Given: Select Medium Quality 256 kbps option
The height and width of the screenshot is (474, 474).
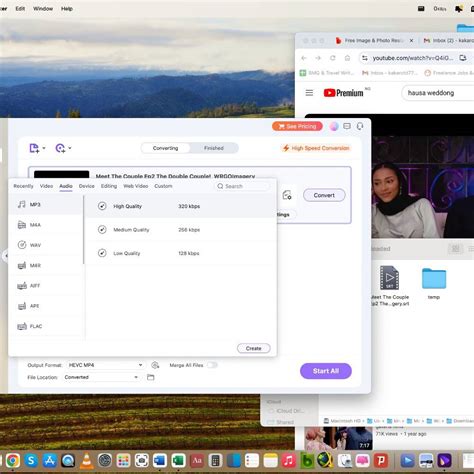Looking at the screenshot, I should [181, 230].
